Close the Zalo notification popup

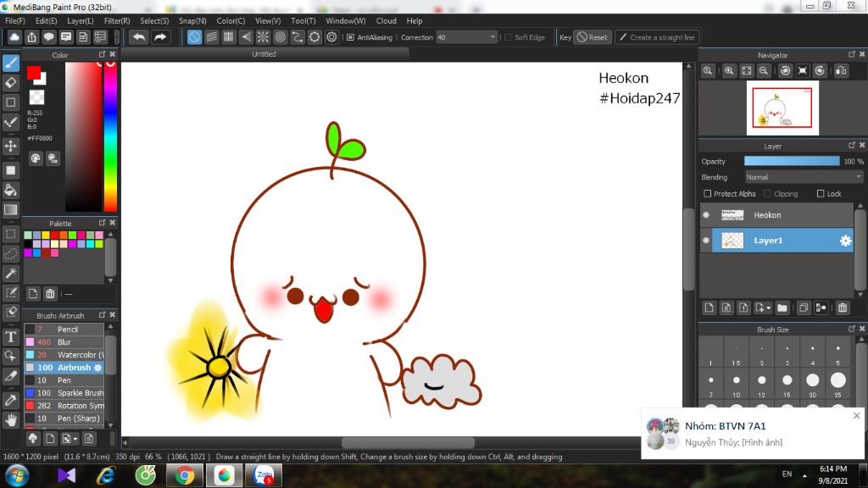point(856,415)
